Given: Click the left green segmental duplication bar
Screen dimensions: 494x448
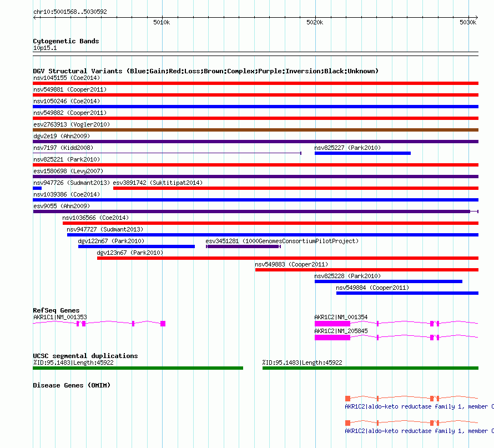Looking at the screenshot, I should pos(138,368).
